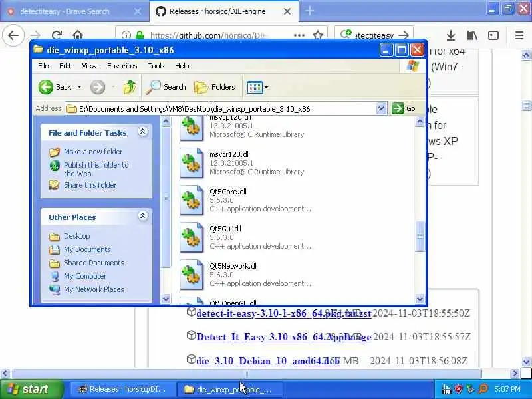
Task: Open the File menu
Action: click(x=43, y=66)
